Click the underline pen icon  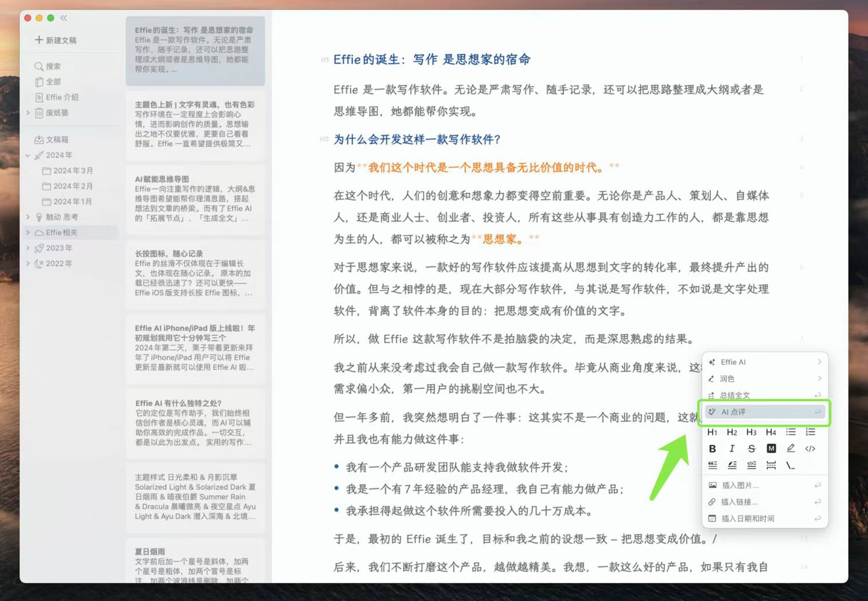(x=791, y=449)
